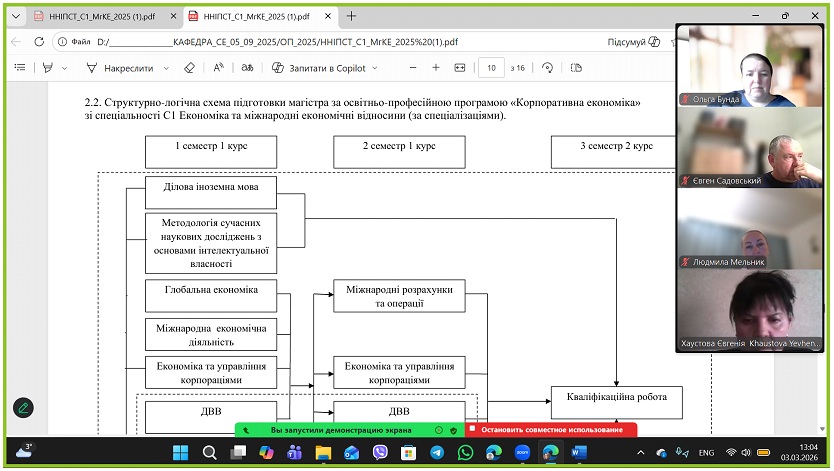Click Запитати в Copilot button
This screenshot has width=834, height=471.
[x=326, y=68]
